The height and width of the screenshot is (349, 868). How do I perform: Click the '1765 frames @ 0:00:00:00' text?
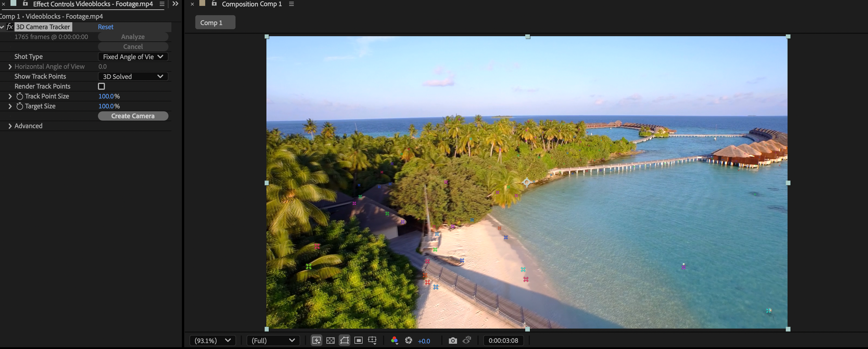pyautogui.click(x=51, y=37)
